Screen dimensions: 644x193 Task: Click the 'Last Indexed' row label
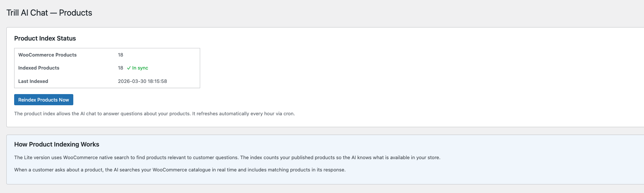tap(33, 81)
